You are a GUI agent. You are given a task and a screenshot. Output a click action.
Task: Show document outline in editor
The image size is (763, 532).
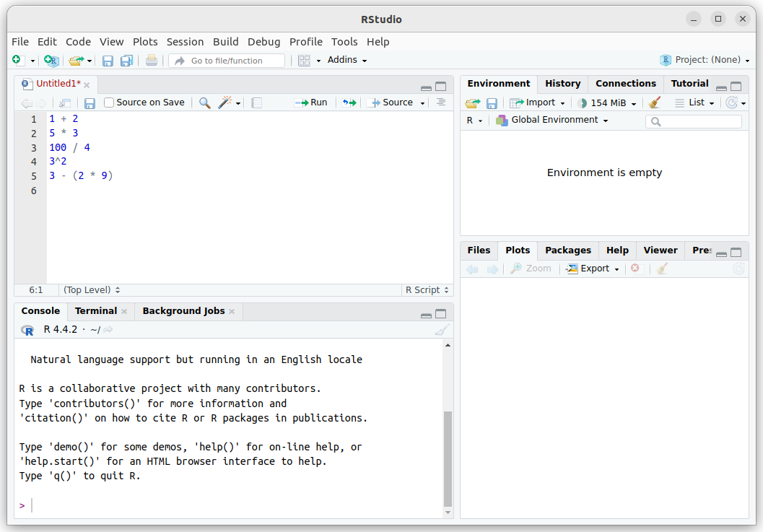point(441,103)
